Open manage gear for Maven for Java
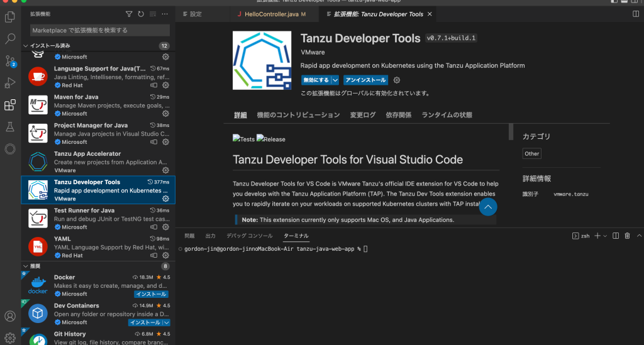644x345 pixels. point(166,114)
